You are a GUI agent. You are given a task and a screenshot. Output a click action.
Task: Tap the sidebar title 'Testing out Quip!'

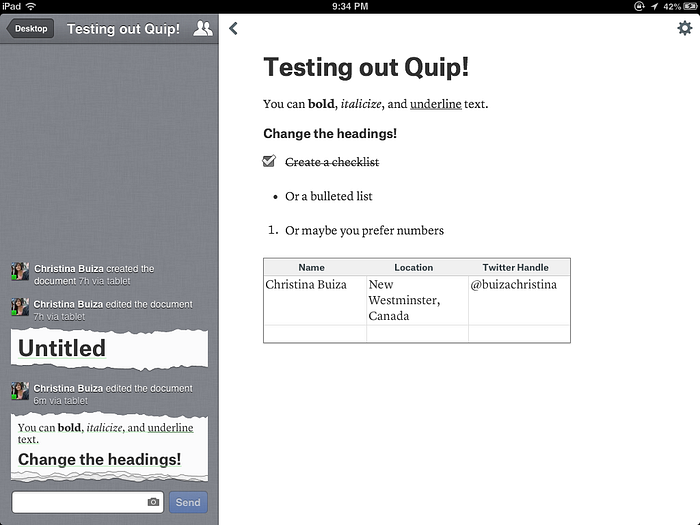123,29
